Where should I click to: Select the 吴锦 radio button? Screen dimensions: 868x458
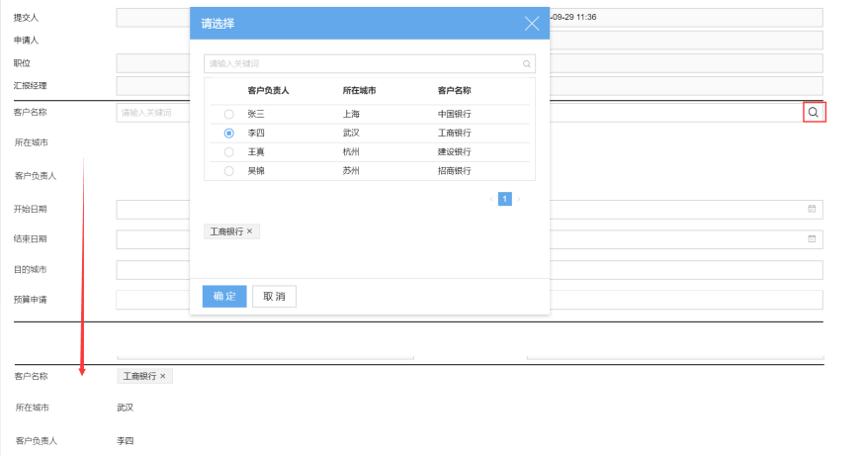[x=228, y=170]
